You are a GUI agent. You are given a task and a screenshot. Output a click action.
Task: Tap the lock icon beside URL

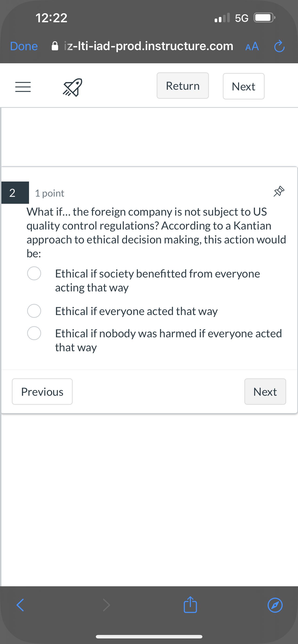click(55, 46)
